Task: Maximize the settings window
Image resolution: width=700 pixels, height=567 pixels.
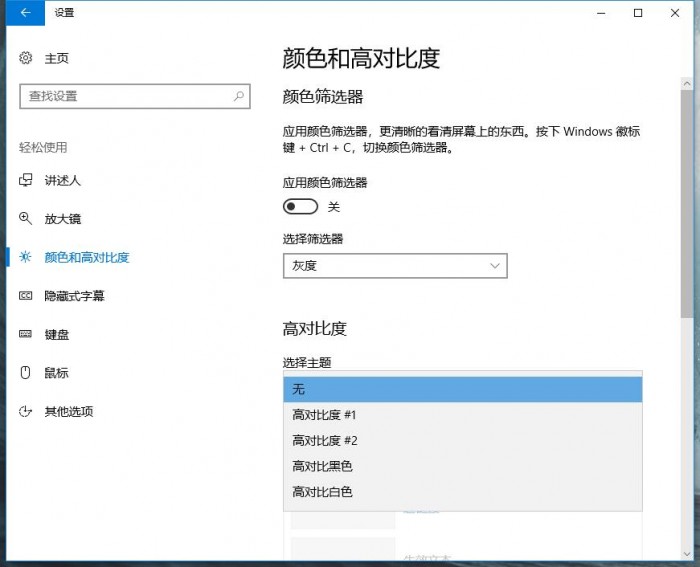Action: [x=638, y=13]
